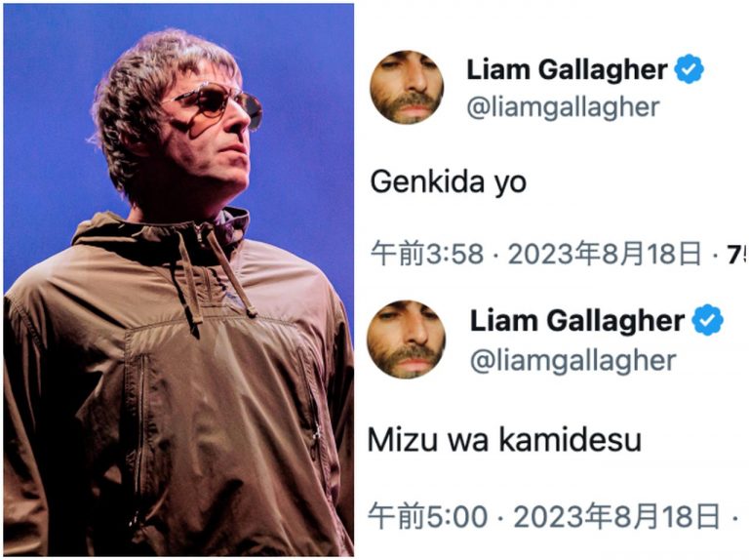Click the verified badge on the Genkida yo tweet
Screen dimensions: 749x560
[x=689, y=69]
